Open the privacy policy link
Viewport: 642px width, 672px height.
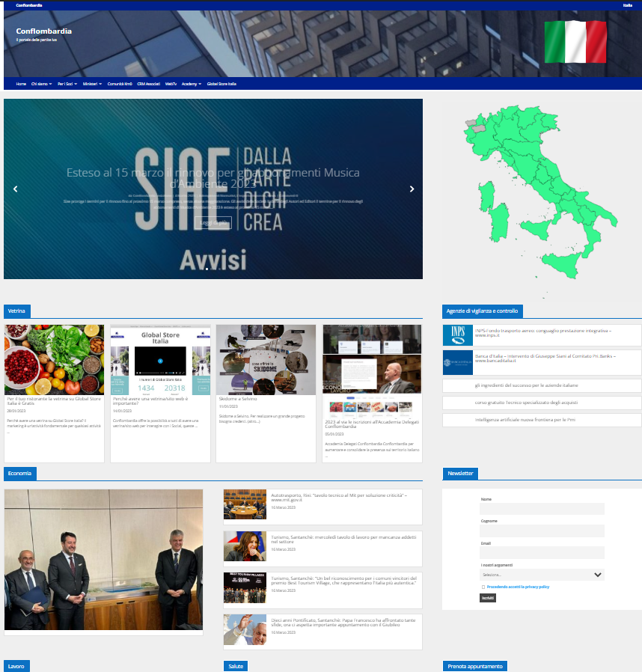pyautogui.click(x=518, y=587)
